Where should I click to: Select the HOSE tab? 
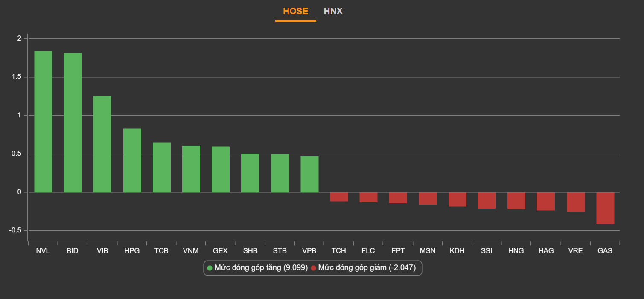tap(295, 11)
